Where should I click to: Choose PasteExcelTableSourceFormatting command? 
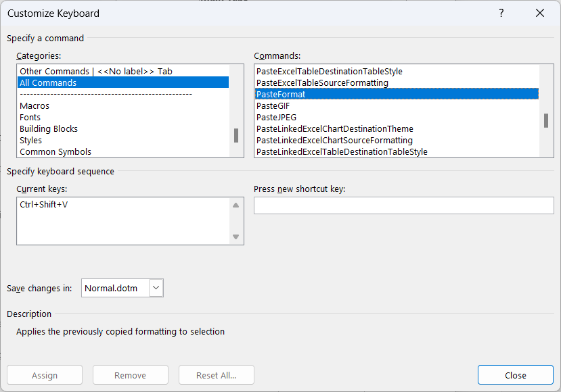tap(322, 83)
